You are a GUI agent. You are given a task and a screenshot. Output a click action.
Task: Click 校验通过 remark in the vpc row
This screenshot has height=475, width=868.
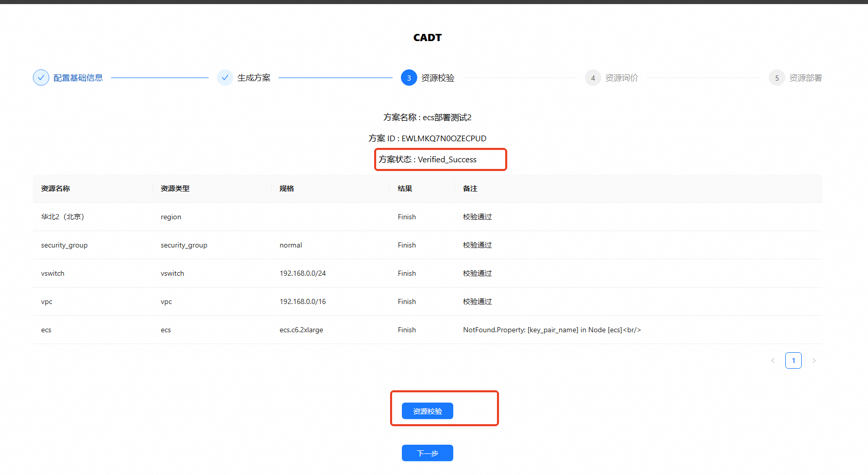(x=477, y=301)
